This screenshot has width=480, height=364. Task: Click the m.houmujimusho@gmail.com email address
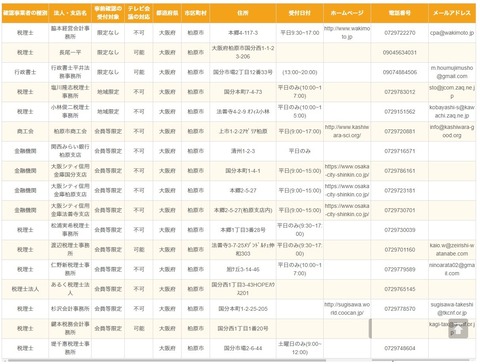coord(452,72)
